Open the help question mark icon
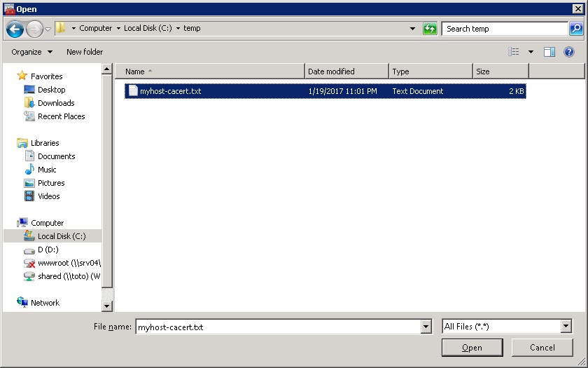588x368 pixels. pos(569,52)
